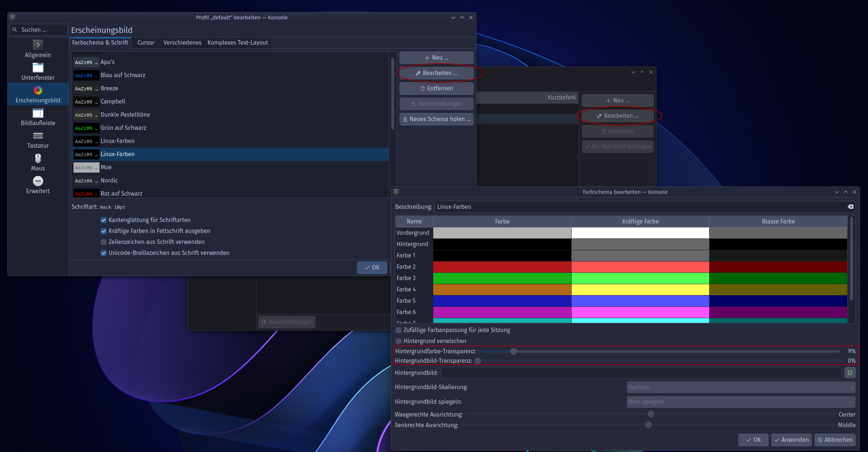Switch to the Verschiedenes tab

click(182, 42)
